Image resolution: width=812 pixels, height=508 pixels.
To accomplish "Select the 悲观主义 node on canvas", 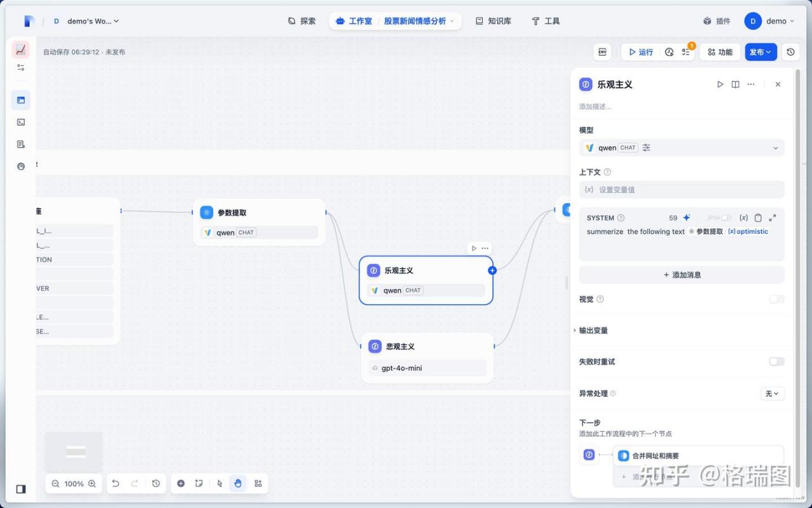I will 427,358.
